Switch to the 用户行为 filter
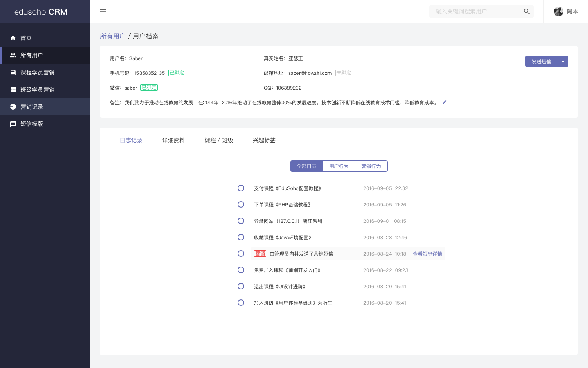This screenshot has height=368, width=588. [339, 166]
